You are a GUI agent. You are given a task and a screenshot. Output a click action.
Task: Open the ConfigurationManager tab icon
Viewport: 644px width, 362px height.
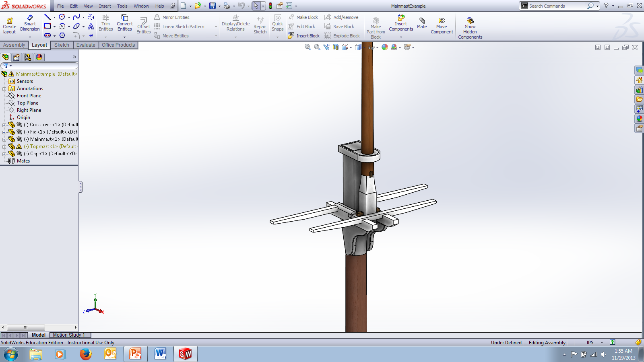point(28,57)
